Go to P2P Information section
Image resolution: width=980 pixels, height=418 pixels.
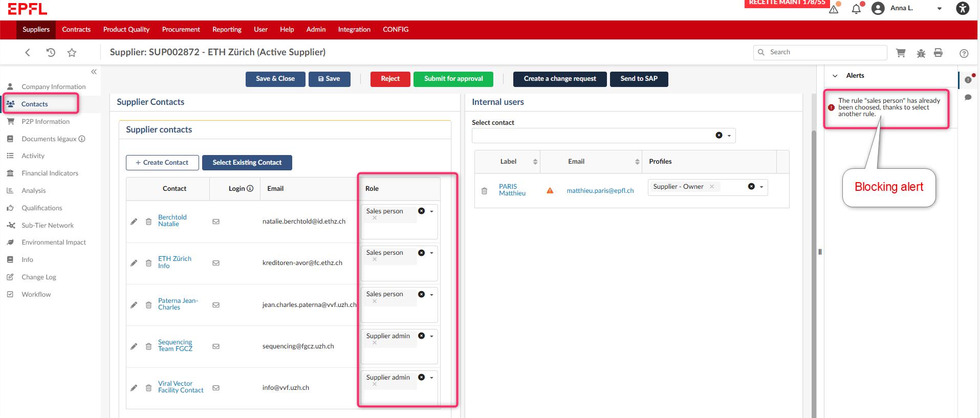[46, 122]
